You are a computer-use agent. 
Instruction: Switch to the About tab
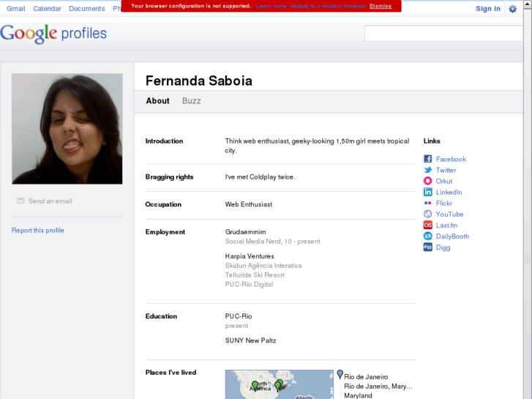(x=158, y=101)
